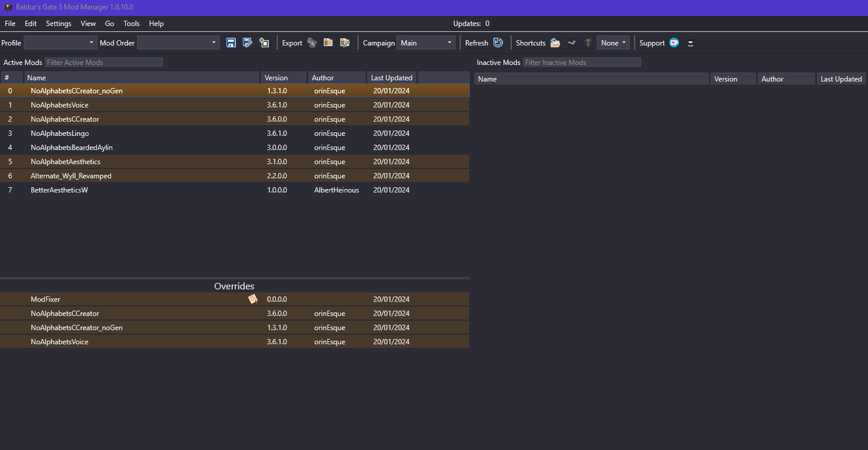Viewport: 868px width, 450px height.
Task: Click the Save order as icon
Action: (x=248, y=43)
